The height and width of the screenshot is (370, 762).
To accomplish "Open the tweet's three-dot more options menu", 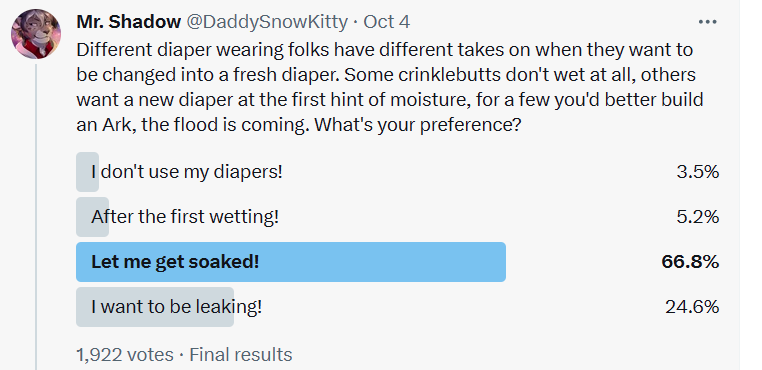I will coord(707,21).
